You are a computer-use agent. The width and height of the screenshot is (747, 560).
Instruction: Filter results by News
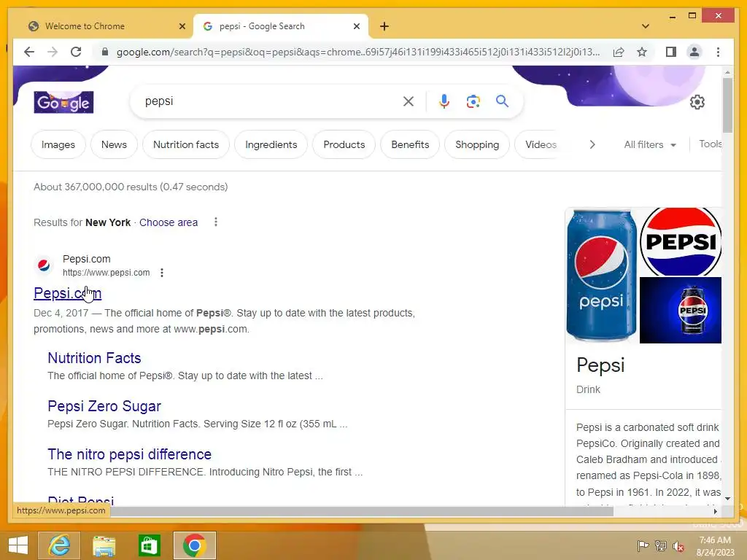114,144
